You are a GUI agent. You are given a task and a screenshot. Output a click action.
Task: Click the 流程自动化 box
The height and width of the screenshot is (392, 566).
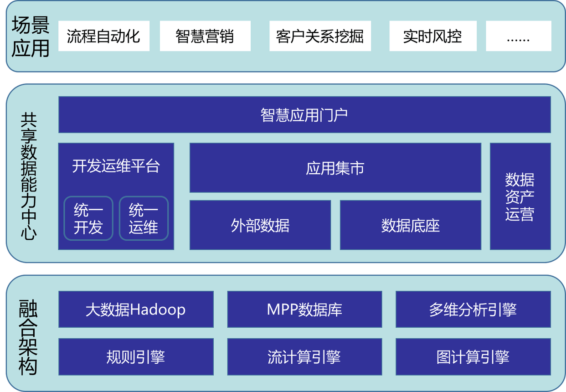click(x=104, y=36)
